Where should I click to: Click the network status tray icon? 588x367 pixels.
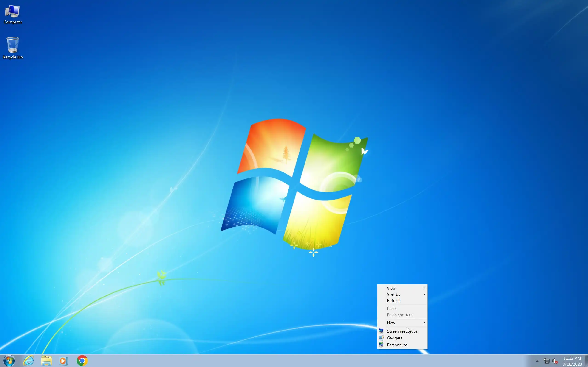pyautogui.click(x=547, y=361)
